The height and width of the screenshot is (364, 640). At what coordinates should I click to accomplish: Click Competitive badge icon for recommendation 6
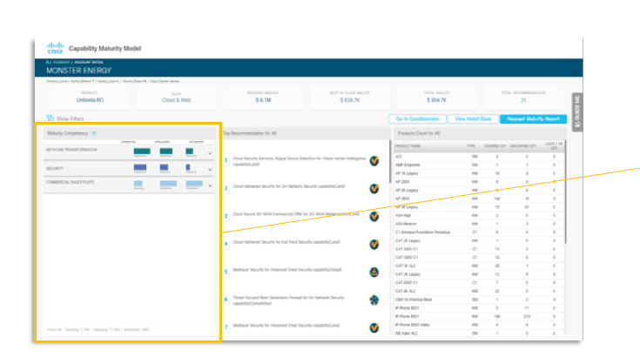pyautogui.click(x=374, y=300)
